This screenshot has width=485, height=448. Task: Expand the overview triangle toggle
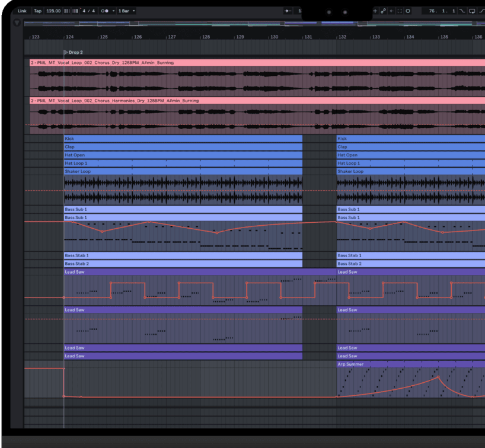pyautogui.click(x=17, y=23)
